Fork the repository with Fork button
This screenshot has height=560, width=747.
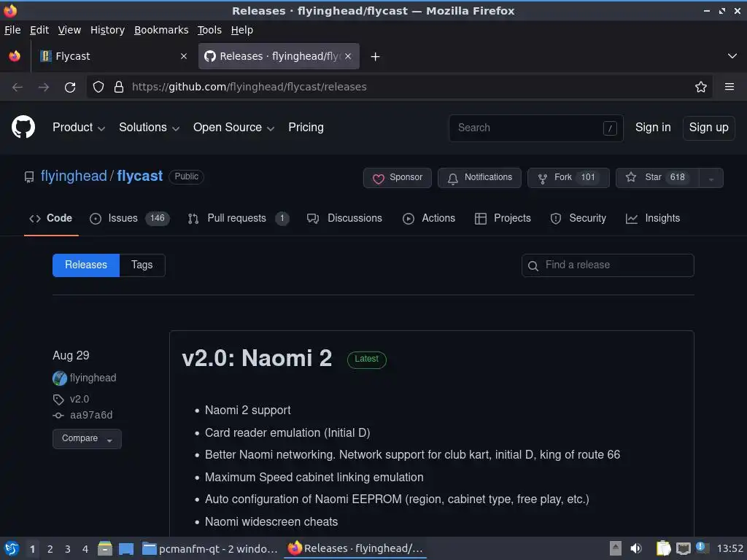568,178
